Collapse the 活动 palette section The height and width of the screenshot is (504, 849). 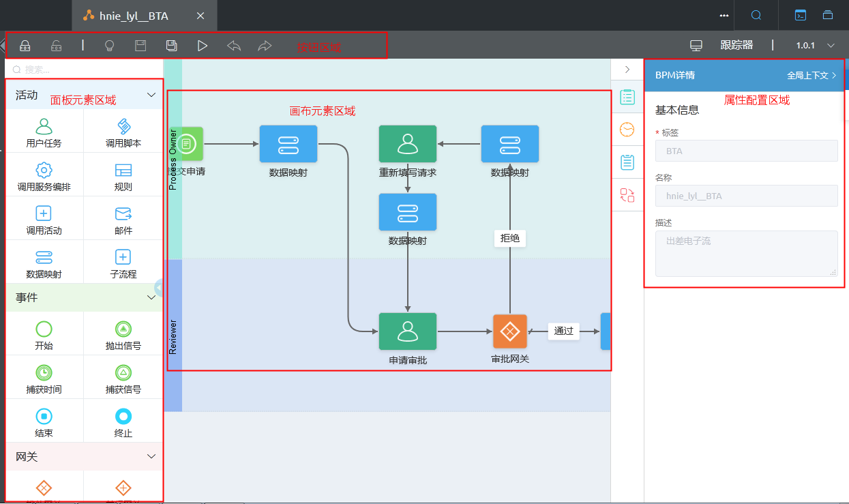(x=151, y=95)
